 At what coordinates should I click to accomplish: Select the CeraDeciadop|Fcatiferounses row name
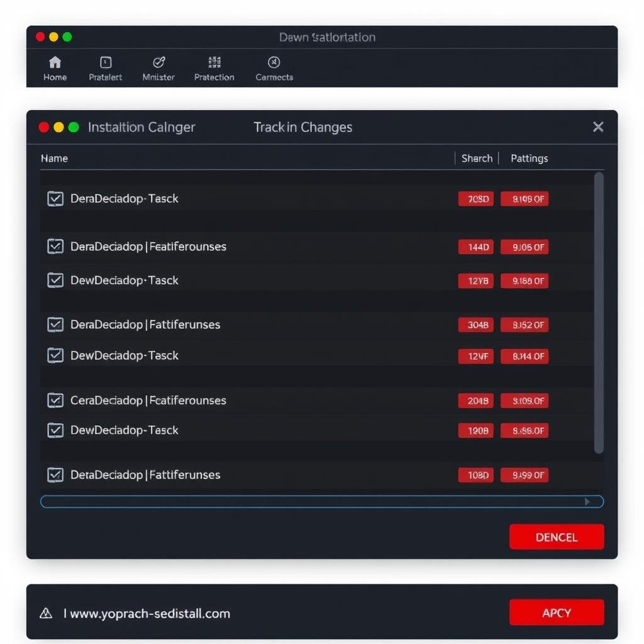(148, 401)
